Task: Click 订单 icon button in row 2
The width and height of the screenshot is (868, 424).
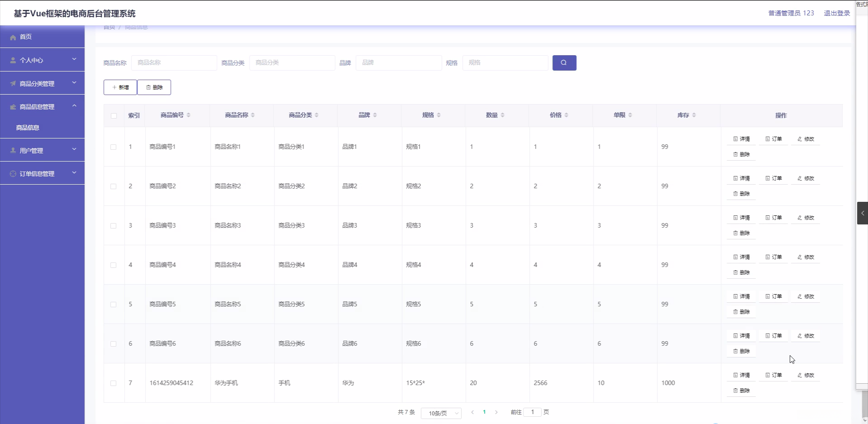Action: [774, 178]
